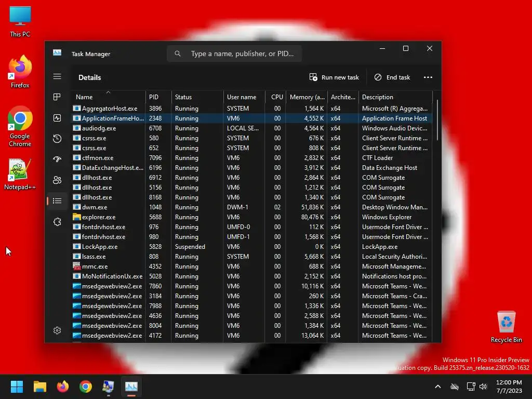Image resolution: width=532 pixels, height=399 pixels.
Task: Select msedgewebview2.exe with PID 4172
Action: click(252, 336)
